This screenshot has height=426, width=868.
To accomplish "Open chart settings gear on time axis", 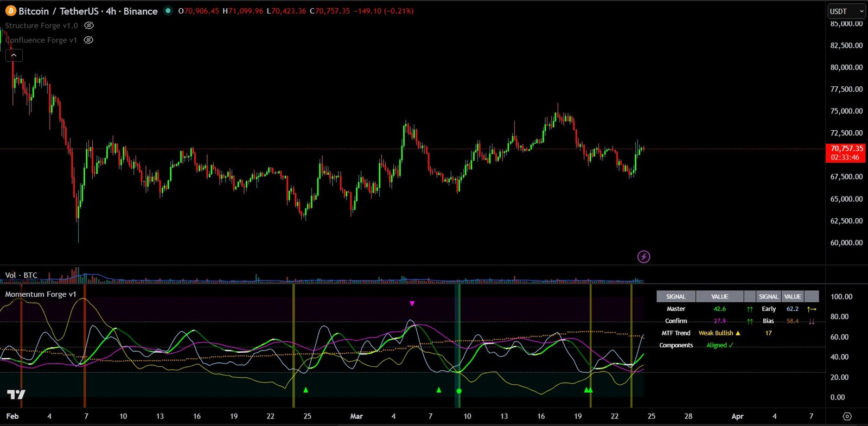I will click(x=847, y=416).
